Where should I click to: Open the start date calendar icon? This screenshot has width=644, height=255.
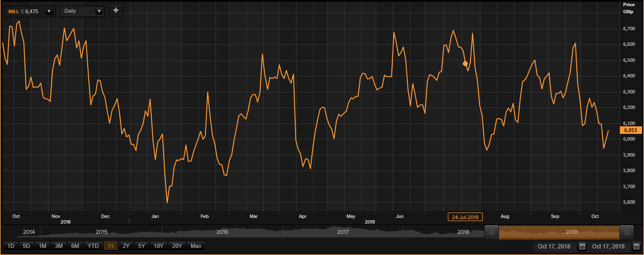[x=582, y=246]
